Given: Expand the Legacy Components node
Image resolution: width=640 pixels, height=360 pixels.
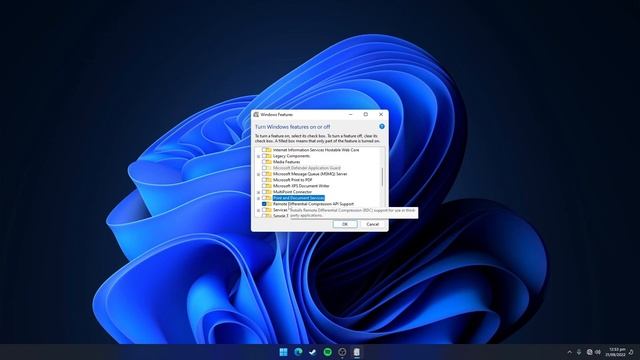Looking at the screenshot, I should coord(258,156).
